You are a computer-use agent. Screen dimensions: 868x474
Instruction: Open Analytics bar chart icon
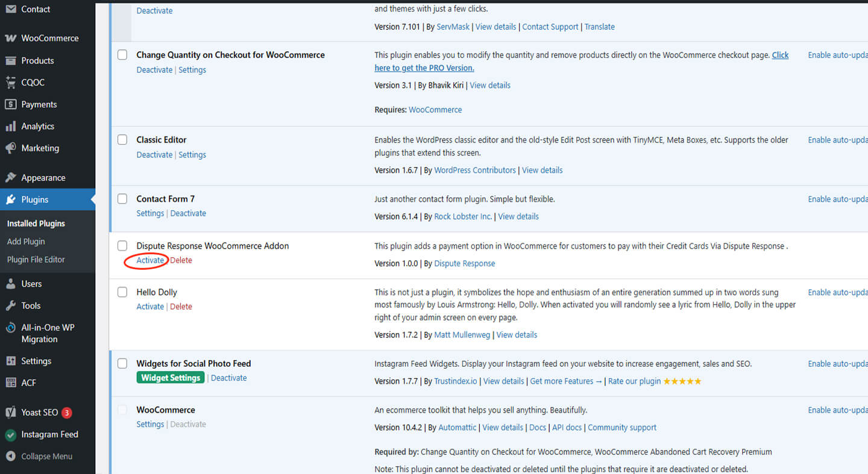(11, 126)
